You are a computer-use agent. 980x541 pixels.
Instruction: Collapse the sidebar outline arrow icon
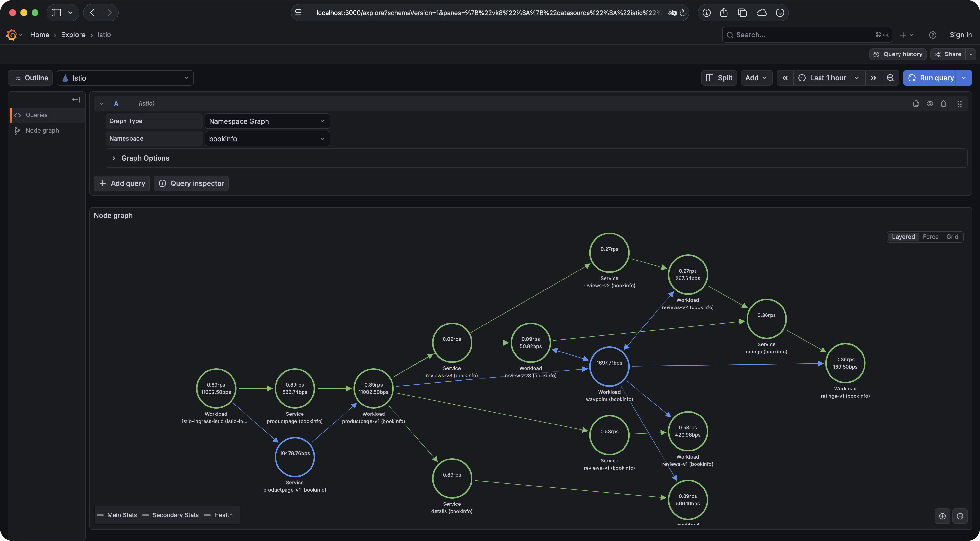(76, 100)
